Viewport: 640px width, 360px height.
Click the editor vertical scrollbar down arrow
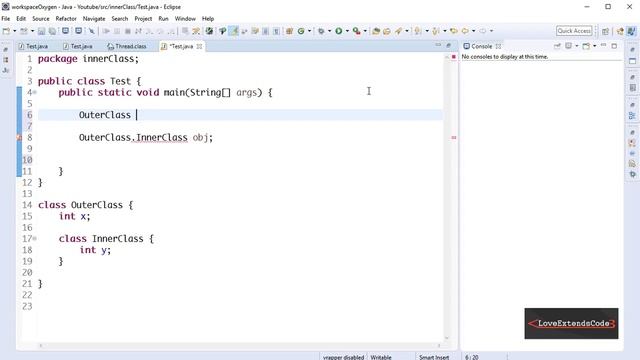[447, 338]
